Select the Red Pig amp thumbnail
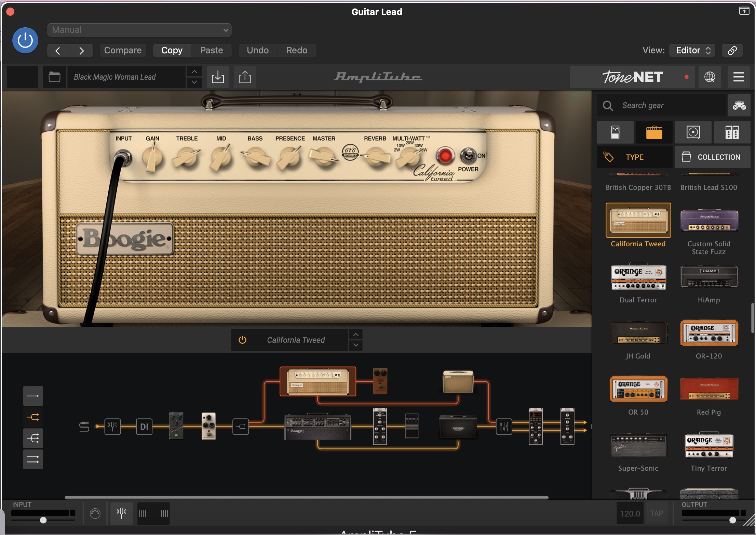Image resolution: width=756 pixels, height=535 pixels. click(x=709, y=389)
